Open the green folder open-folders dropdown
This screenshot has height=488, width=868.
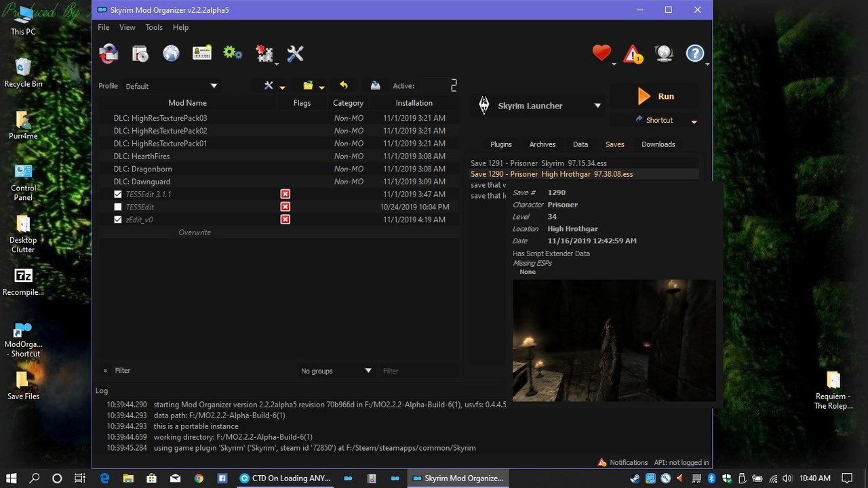313,85
